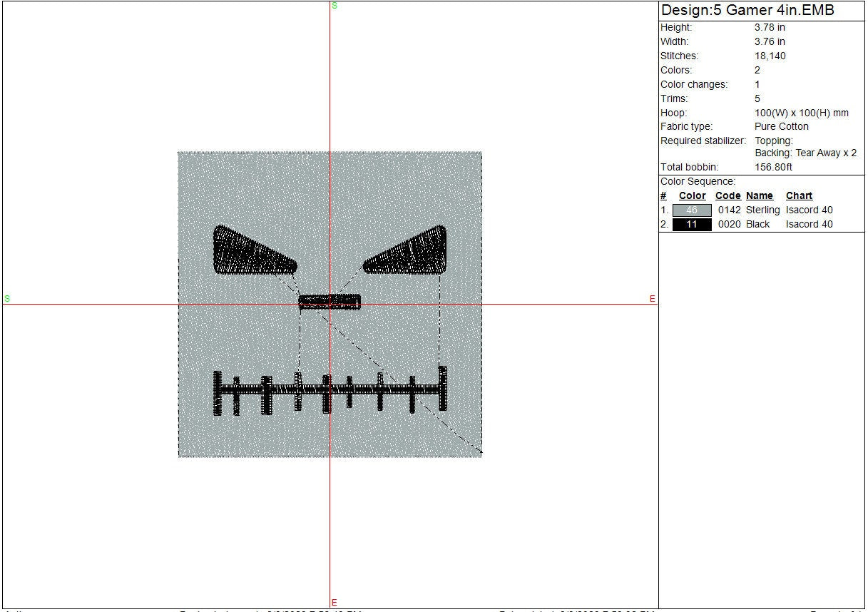Image resolution: width=868 pixels, height=612 pixels.
Task: Select the small black nose rectangle
Action: coord(330,302)
